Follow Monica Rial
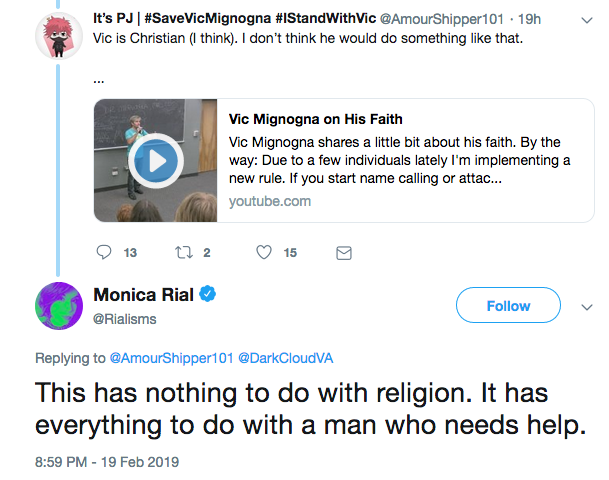The image size is (609, 480). (508, 305)
